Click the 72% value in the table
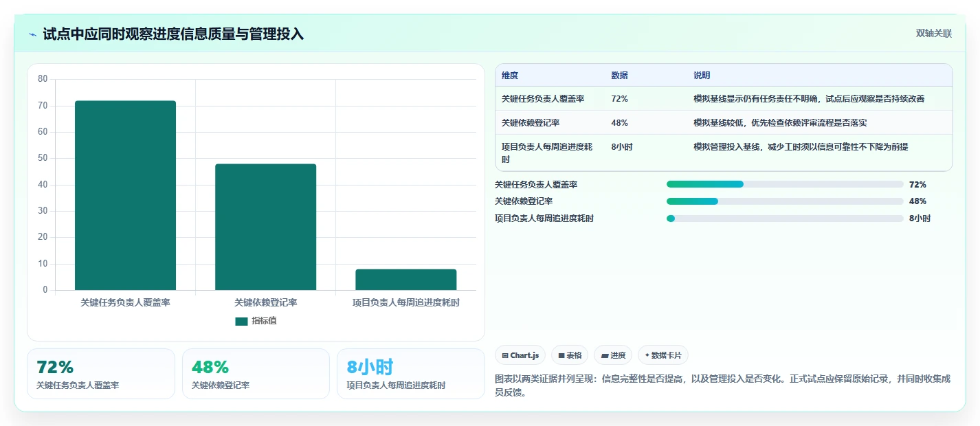Screen dimensions: 980x426 tap(619, 99)
